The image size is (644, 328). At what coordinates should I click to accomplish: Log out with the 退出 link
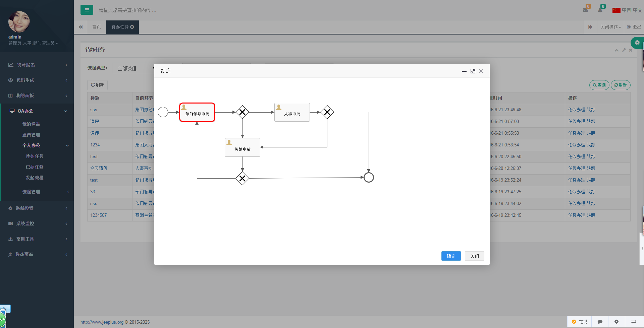[x=634, y=27]
